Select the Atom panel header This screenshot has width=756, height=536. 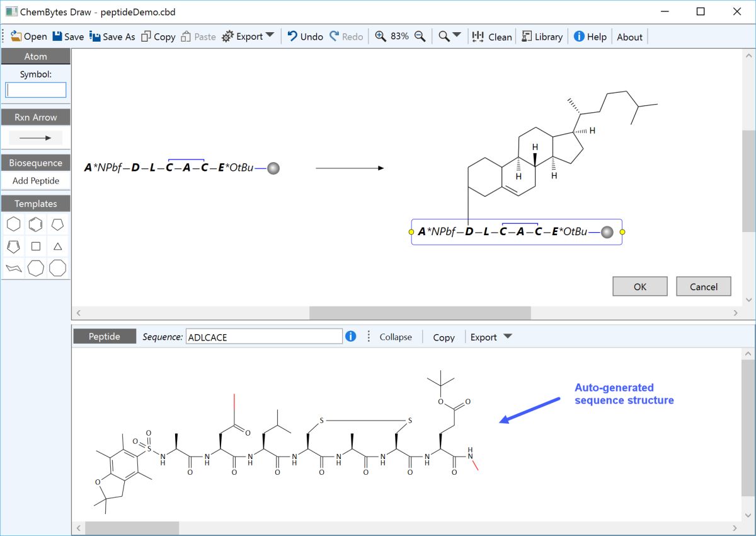36,56
